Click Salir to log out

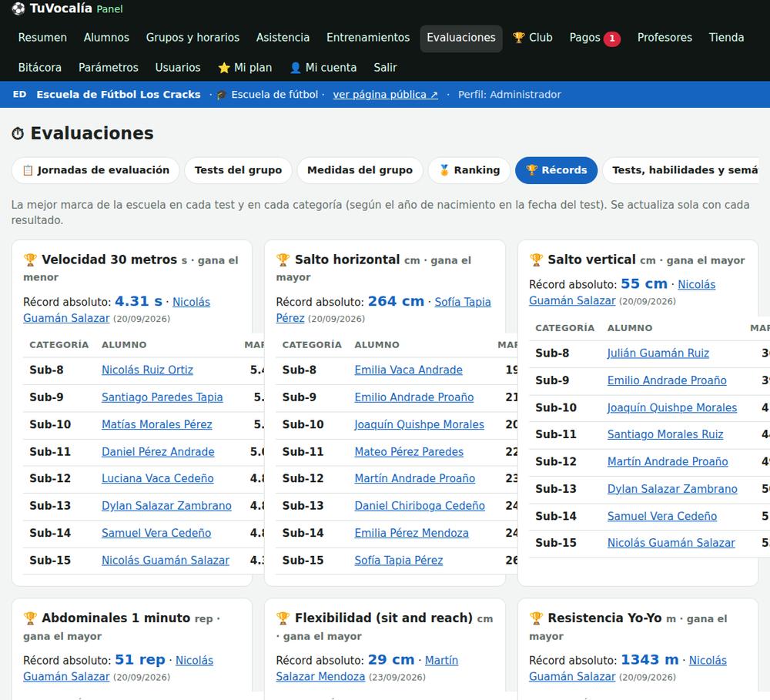click(x=385, y=67)
